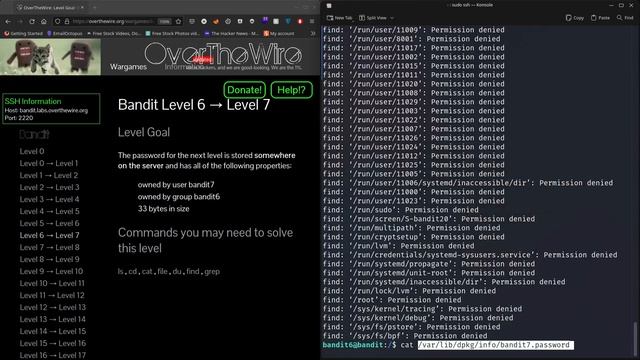Screen dimensions: 640x360
Task: Open Level 3 → Level 4
Action: tap(49, 199)
